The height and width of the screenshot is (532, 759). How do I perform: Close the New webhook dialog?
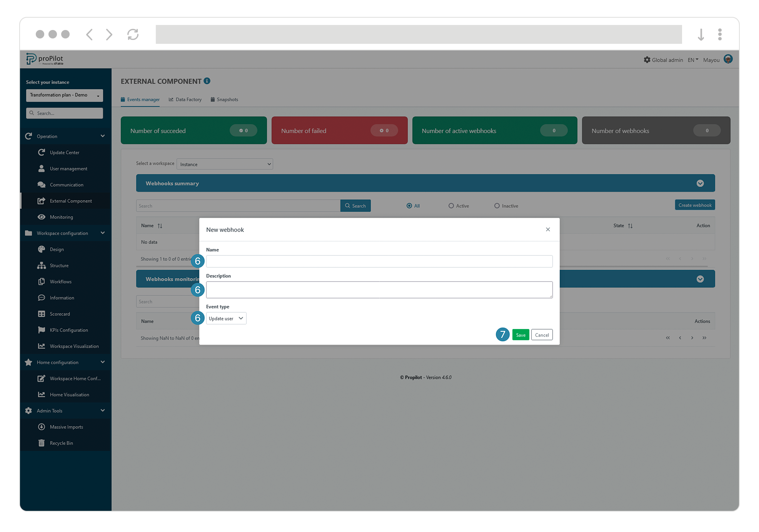[x=548, y=229]
